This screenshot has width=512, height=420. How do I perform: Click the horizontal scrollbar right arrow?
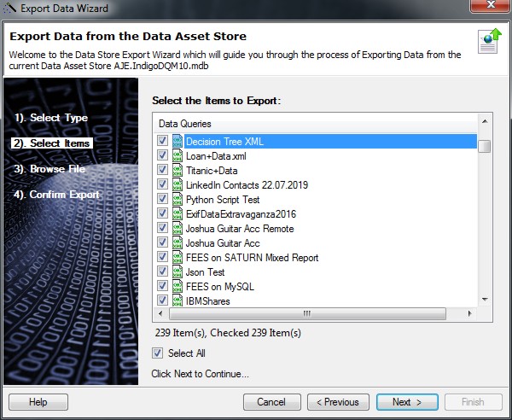470,313
